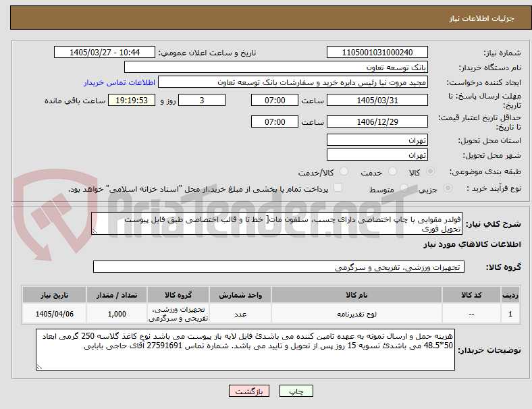Click the buyer name field بانک توسعه تعاون

(x=276, y=67)
